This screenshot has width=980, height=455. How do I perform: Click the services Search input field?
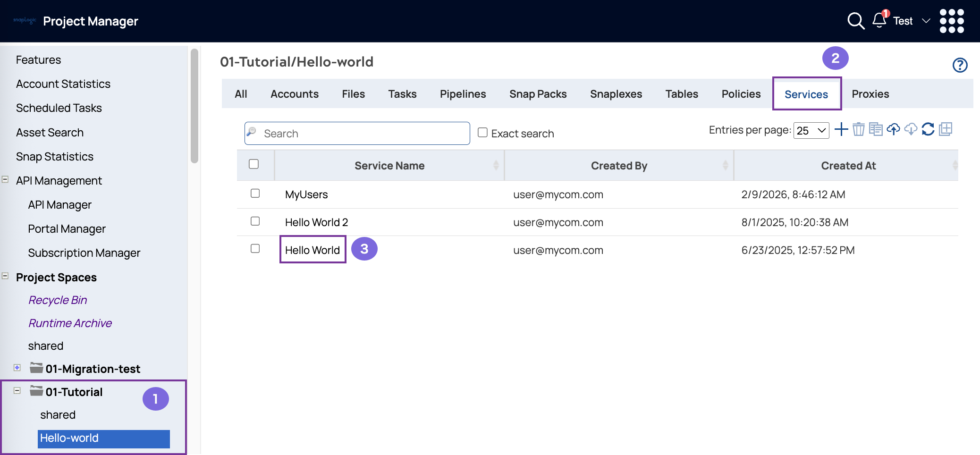click(x=357, y=133)
